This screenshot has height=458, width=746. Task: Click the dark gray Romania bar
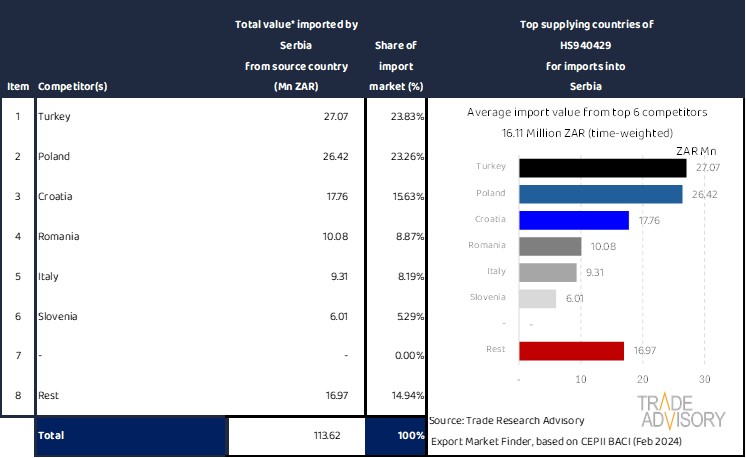(x=550, y=246)
